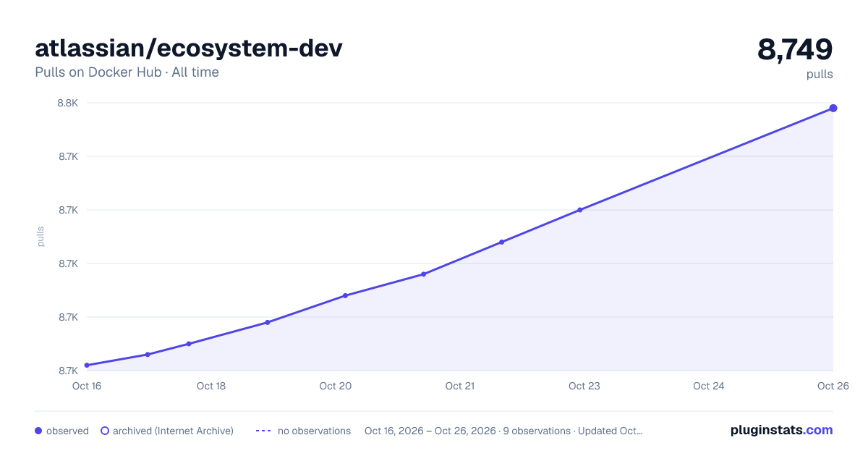The height and width of the screenshot is (456, 868).
Task: Click the Oct 18 x-axis label
Action: click(211, 386)
